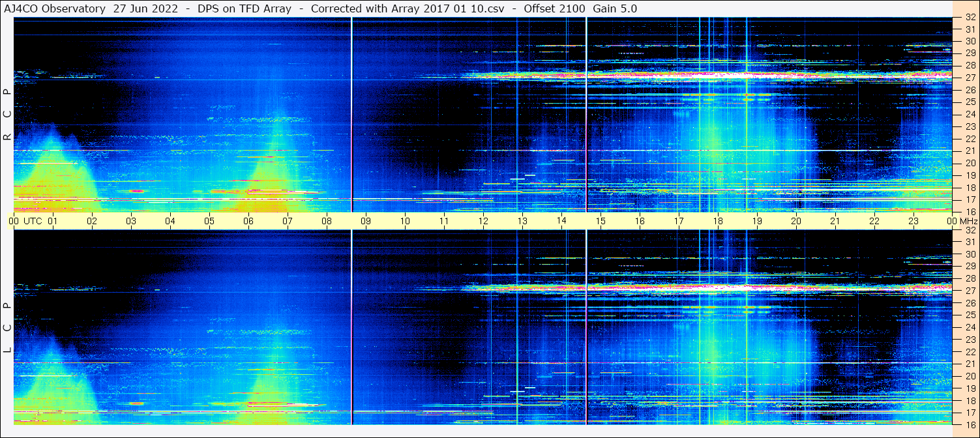Click the 27 MHz label on upper frequency scale
This screenshot has width=980, height=438.
coord(970,78)
